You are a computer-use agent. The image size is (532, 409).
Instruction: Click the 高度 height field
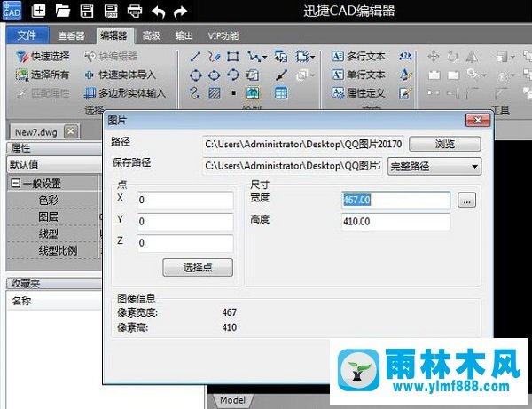point(395,222)
